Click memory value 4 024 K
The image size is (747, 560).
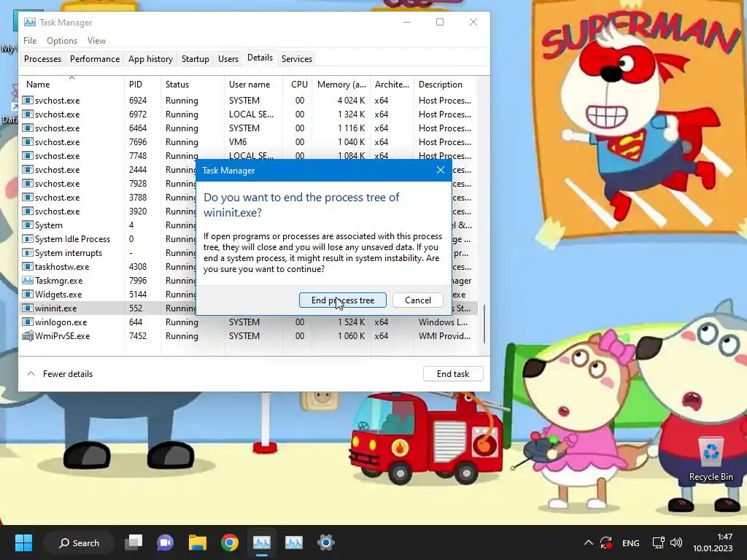(x=351, y=101)
